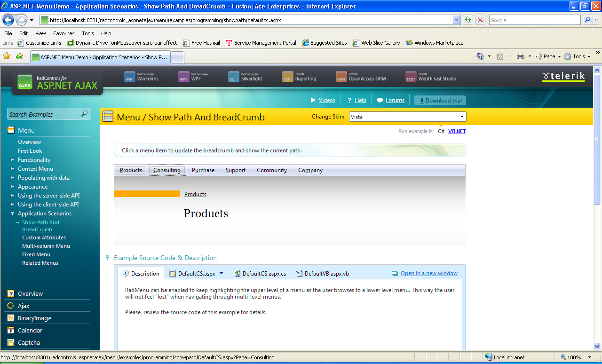This screenshot has width=602, height=364.
Task: Click the RadControls for ASP.NET AJAX logo
Action: tap(57, 81)
